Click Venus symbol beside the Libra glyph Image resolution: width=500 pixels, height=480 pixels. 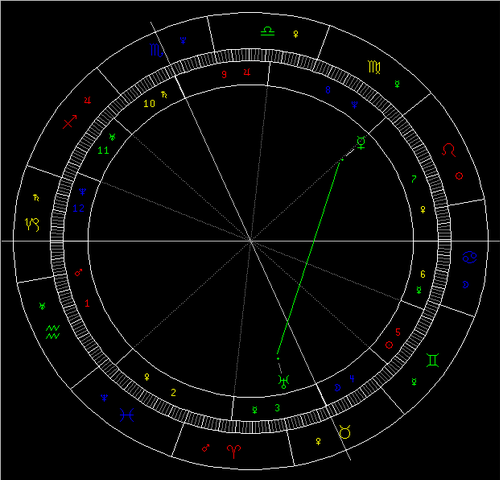point(296,34)
